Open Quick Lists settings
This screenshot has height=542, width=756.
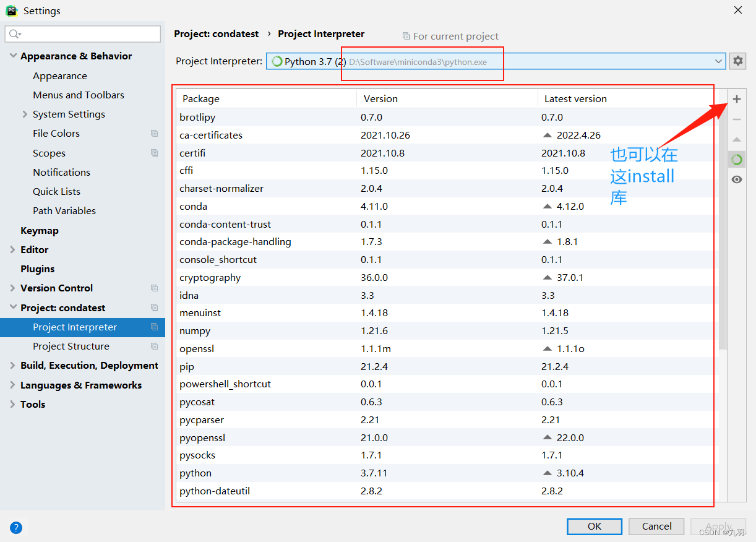tap(56, 191)
